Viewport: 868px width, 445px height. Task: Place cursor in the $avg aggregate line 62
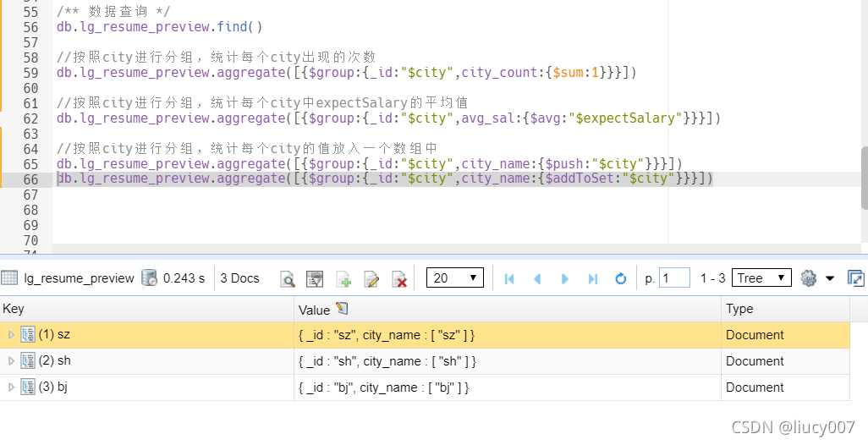388,118
